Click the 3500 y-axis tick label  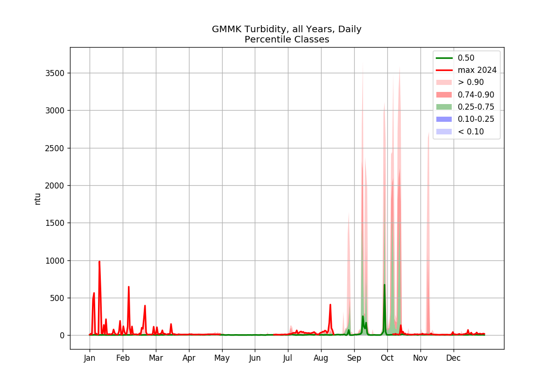point(56,73)
